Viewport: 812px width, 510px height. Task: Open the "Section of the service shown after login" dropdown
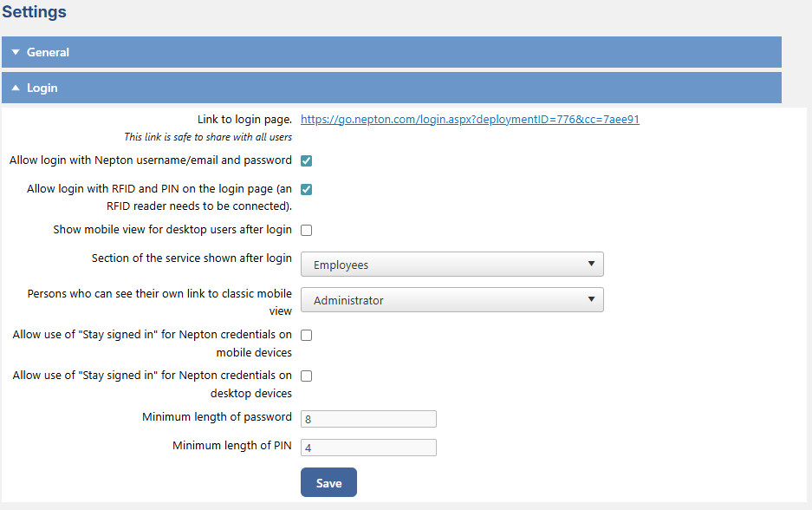click(x=451, y=264)
